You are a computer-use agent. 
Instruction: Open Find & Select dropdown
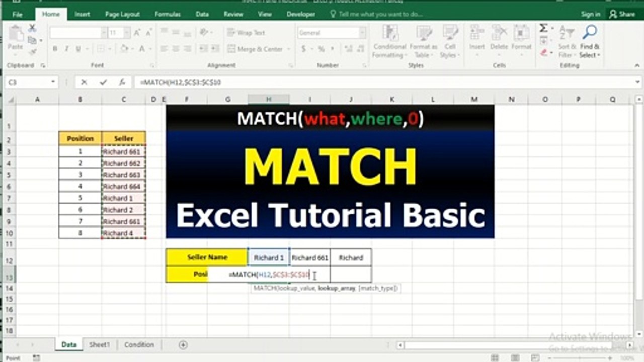590,42
